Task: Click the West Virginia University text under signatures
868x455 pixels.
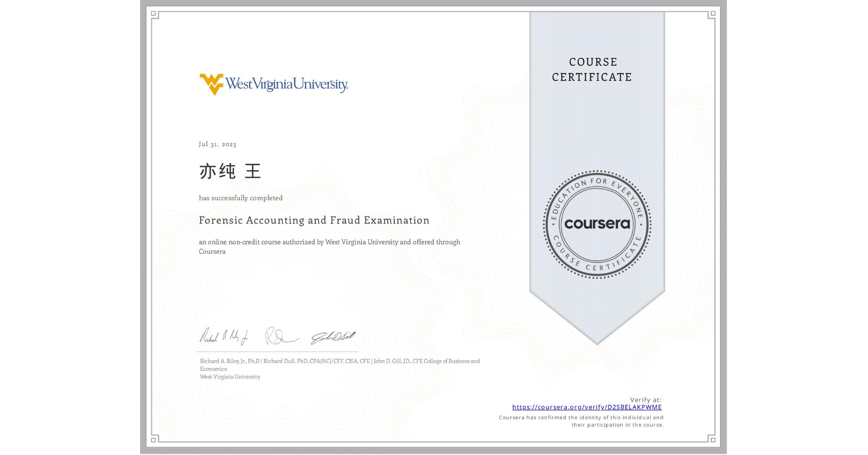Action: pos(229,377)
